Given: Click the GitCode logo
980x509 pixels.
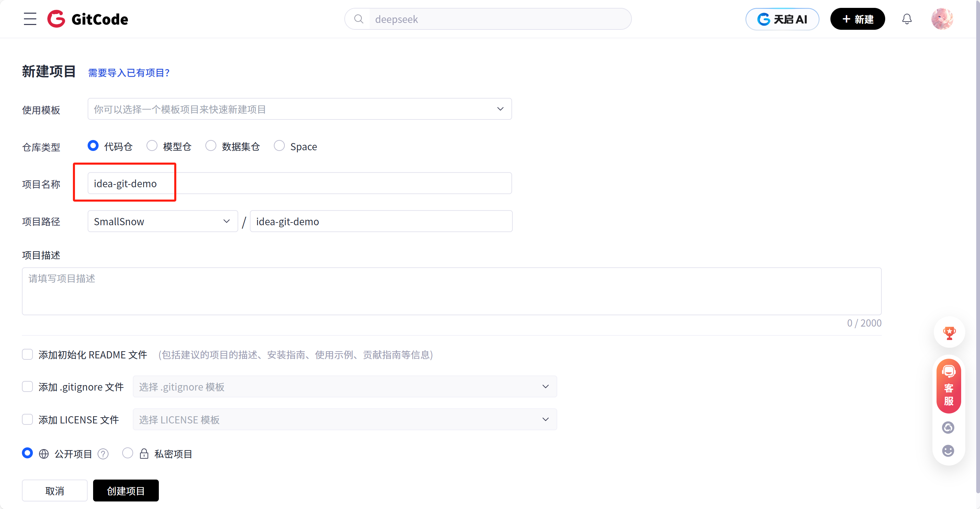Looking at the screenshot, I should (x=87, y=18).
